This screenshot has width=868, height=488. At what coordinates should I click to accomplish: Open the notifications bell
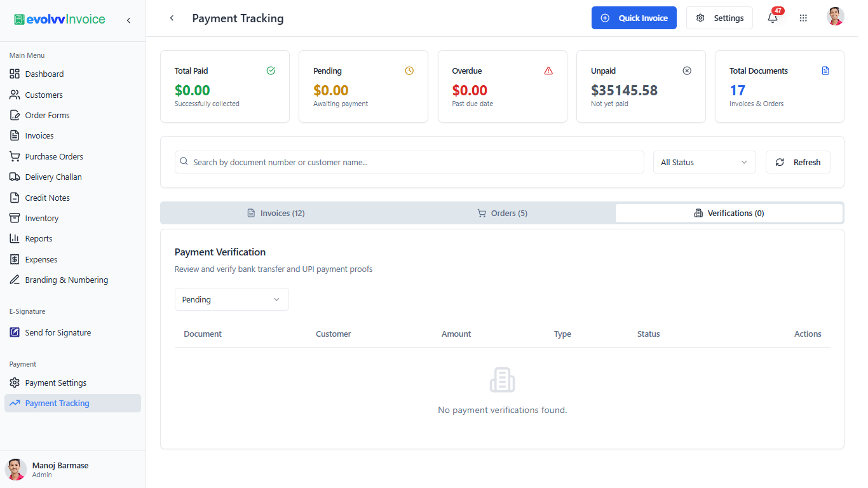coord(773,18)
